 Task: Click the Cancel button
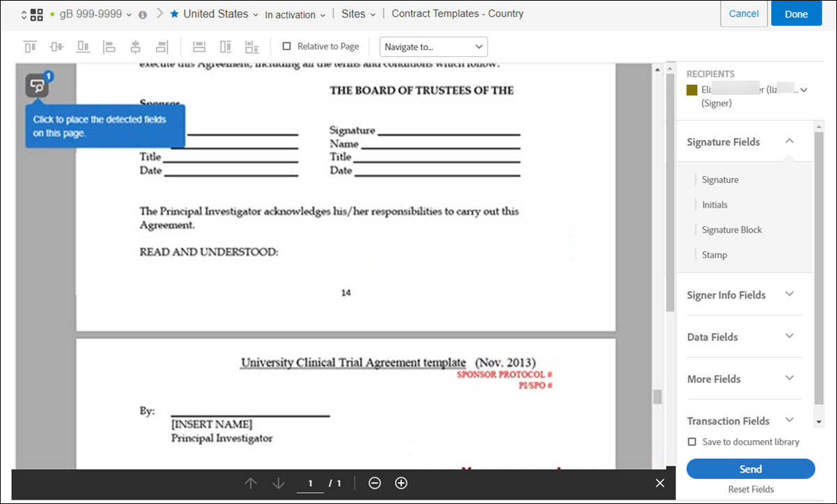click(744, 14)
